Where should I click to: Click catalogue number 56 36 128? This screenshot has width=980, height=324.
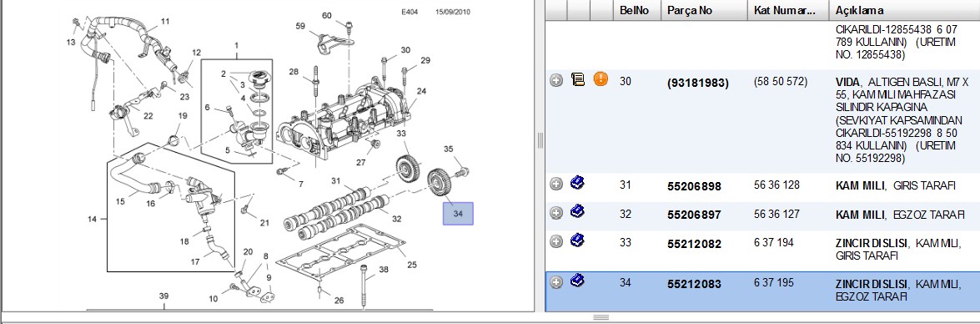pyautogui.click(x=776, y=185)
